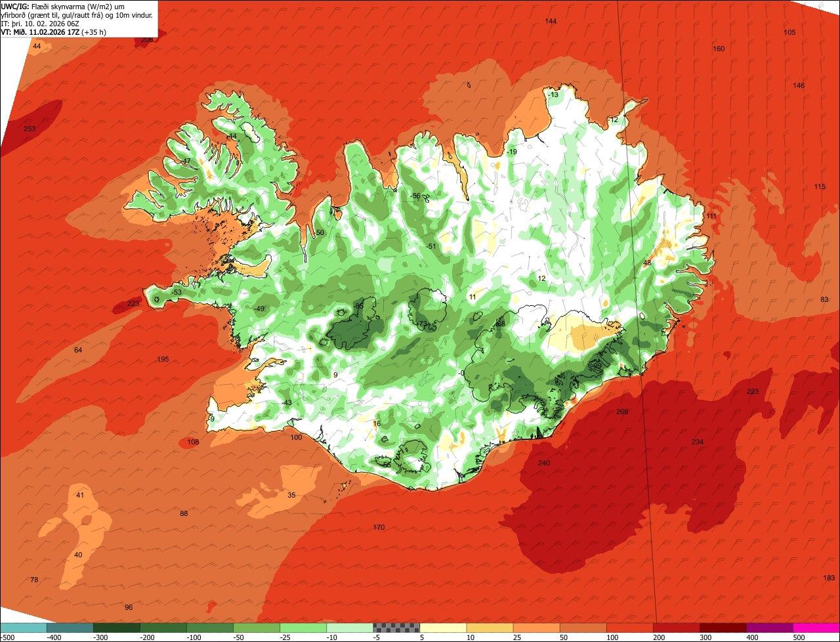Click the purple 400 to 500 legend swatch
The image size is (840, 642).
[x=768, y=628]
